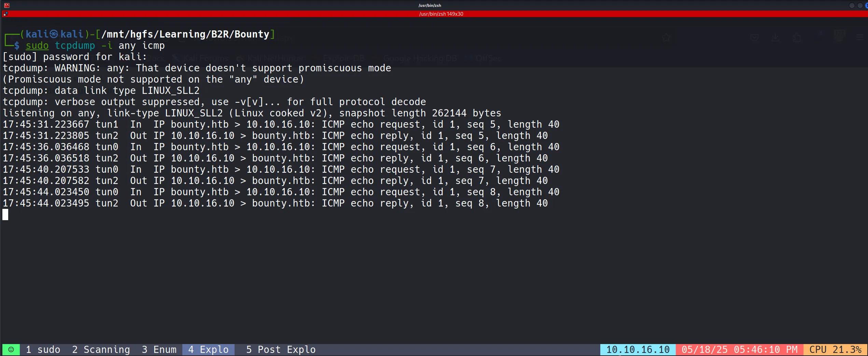Select the '3 Enum' tmux window
Viewport: 868px width, 356px height.
tap(159, 350)
